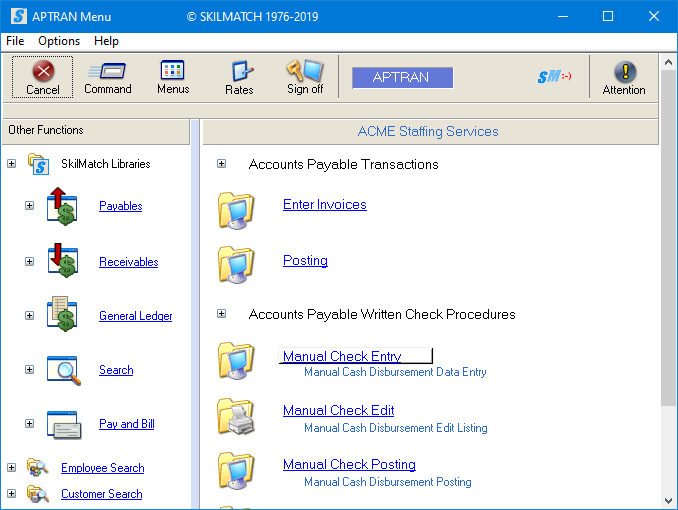Screen dimensions: 678x510
Task: Click the Manual Check Edit printer icon
Action: 236,416
